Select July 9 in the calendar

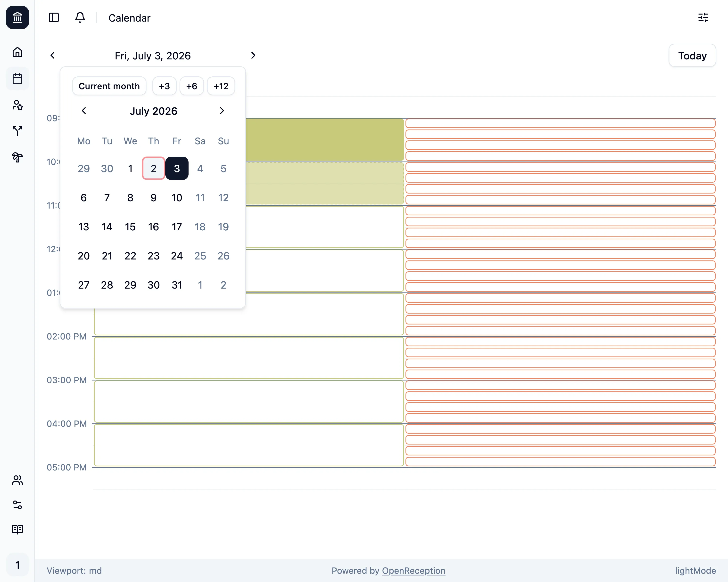154,198
